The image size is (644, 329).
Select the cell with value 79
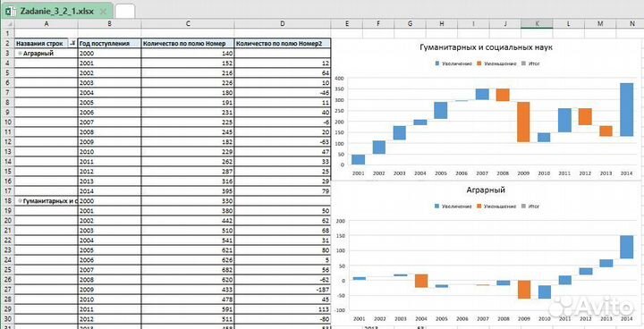tap(282, 191)
